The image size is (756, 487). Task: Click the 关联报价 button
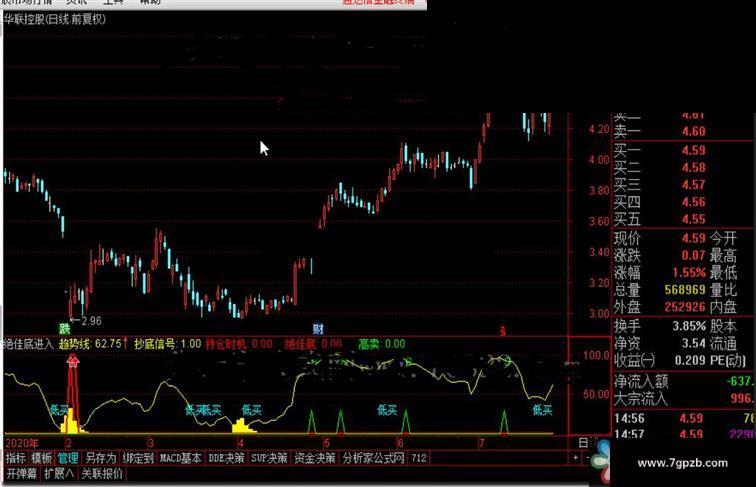(x=102, y=473)
